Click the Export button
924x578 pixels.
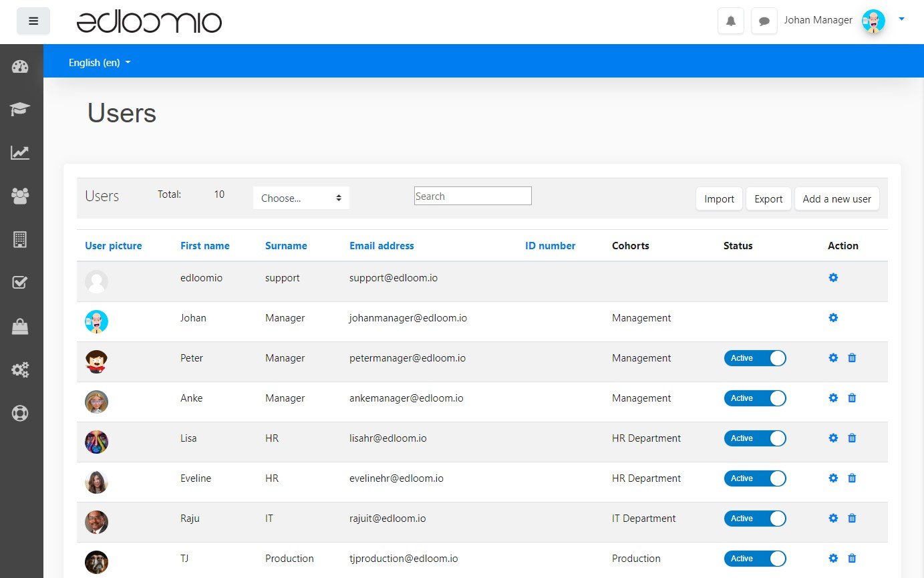point(768,199)
